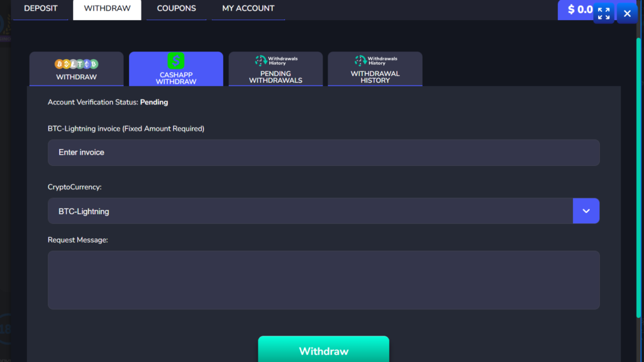Click the green CashApp dollar icon
The image size is (644, 362).
(175, 62)
